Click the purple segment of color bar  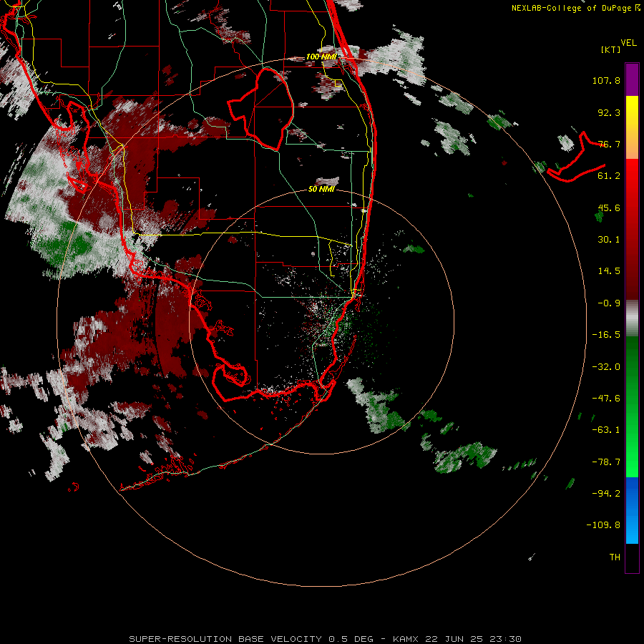[x=632, y=79]
